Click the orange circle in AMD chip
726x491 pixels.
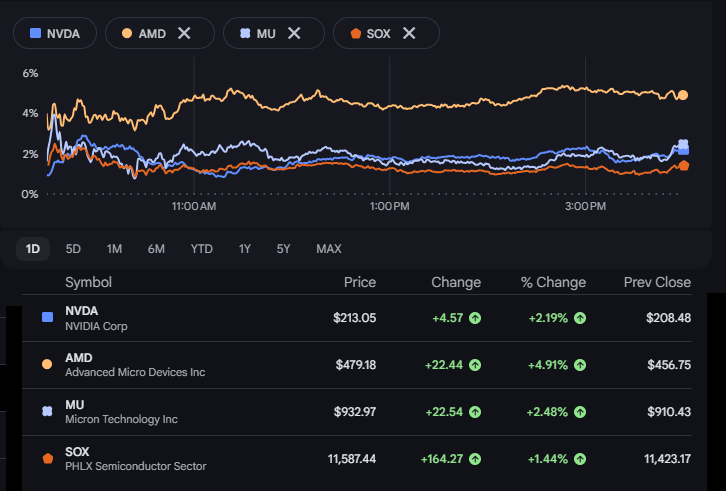coord(127,33)
